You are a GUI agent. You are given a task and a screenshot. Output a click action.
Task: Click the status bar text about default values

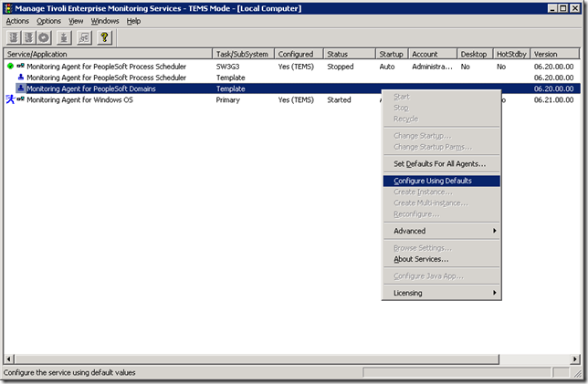tap(69, 373)
